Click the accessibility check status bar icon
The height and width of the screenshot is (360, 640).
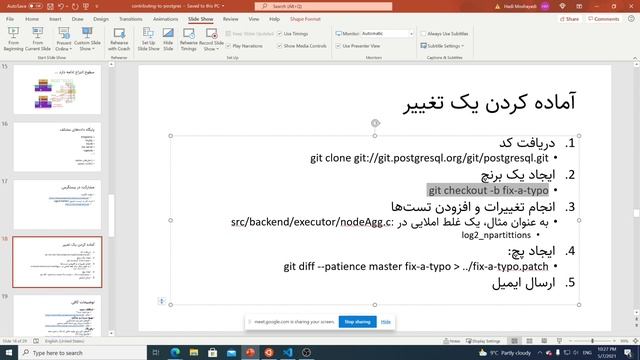[x=36, y=341]
